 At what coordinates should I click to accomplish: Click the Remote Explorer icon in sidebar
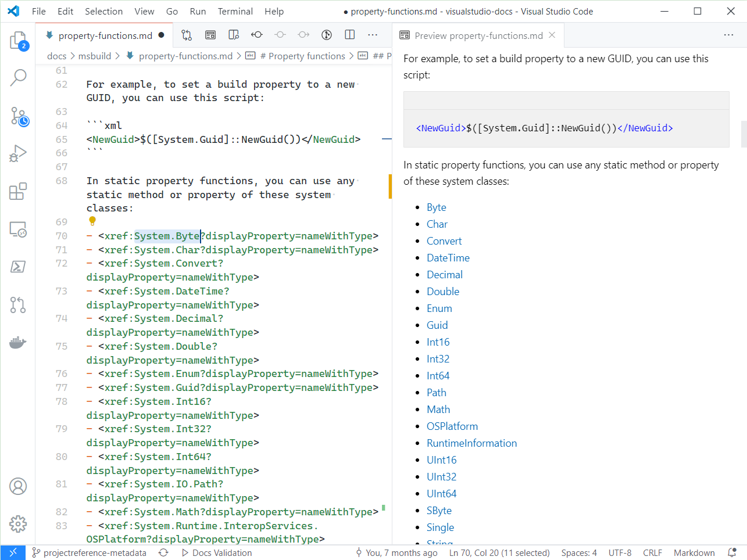[x=18, y=230]
